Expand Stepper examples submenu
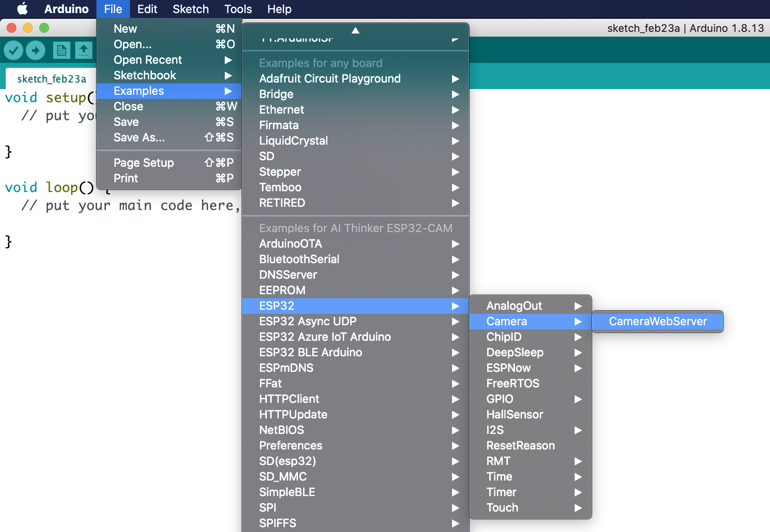The image size is (770, 532). click(356, 172)
